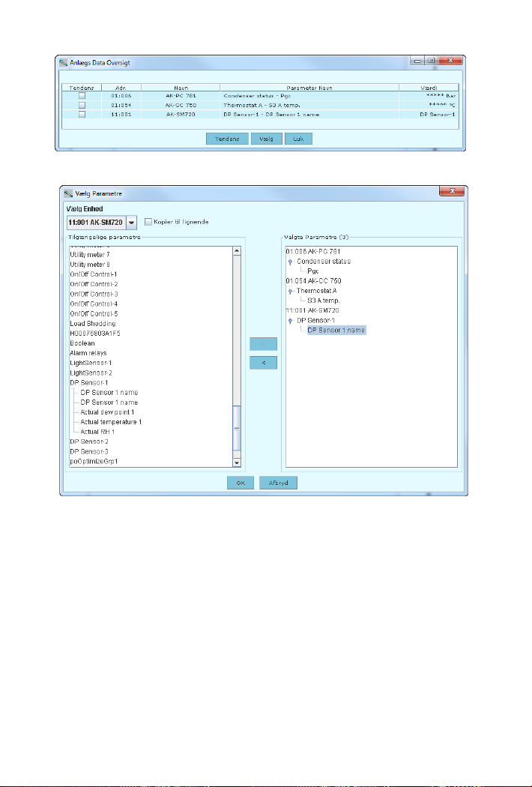Select Alarm relays in available parameters
Image resolution: width=532 pixels, height=787 pixels.
pyautogui.click(x=88, y=353)
